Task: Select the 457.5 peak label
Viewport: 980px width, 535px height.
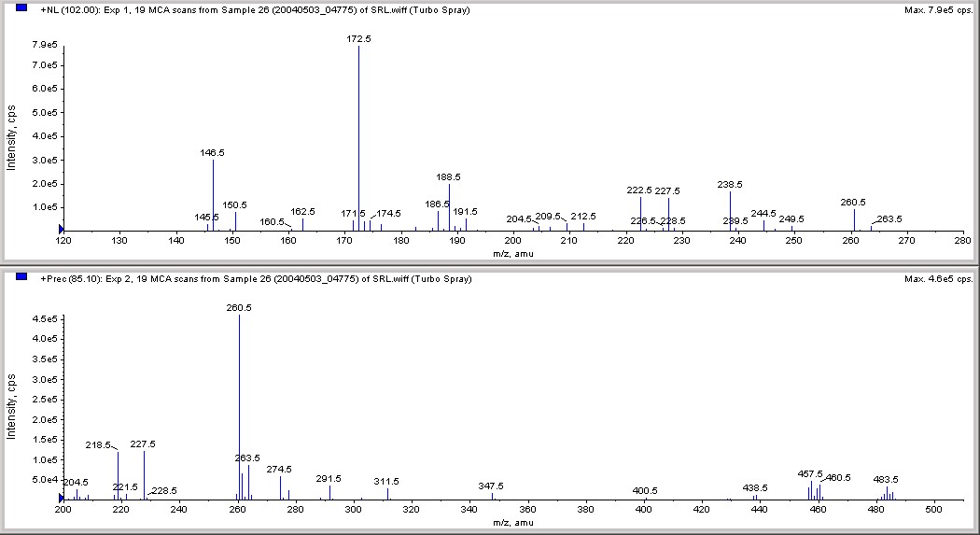Action: coord(810,474)
